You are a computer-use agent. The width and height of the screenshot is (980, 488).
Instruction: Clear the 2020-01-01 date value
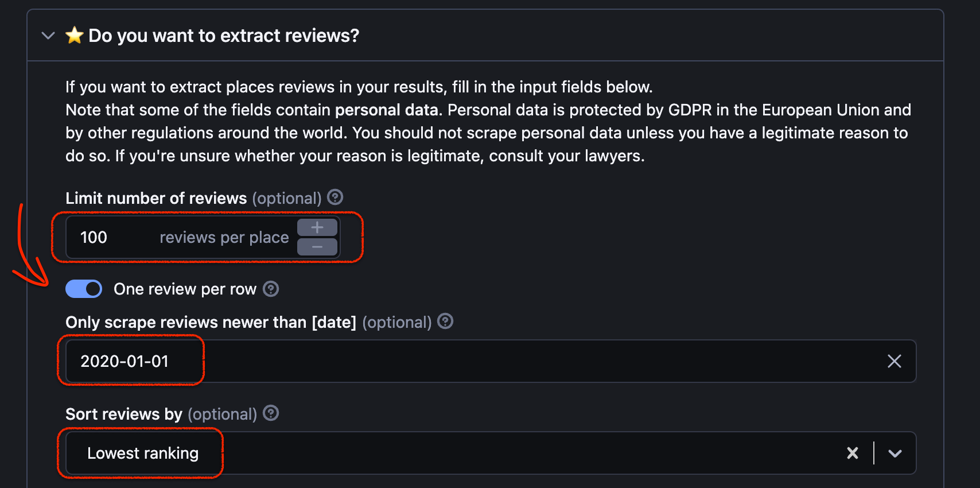(894, 361)
